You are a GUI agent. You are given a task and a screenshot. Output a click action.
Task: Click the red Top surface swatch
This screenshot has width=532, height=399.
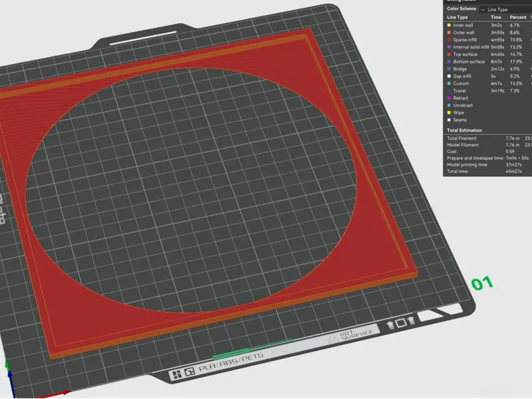pos(449,55)
